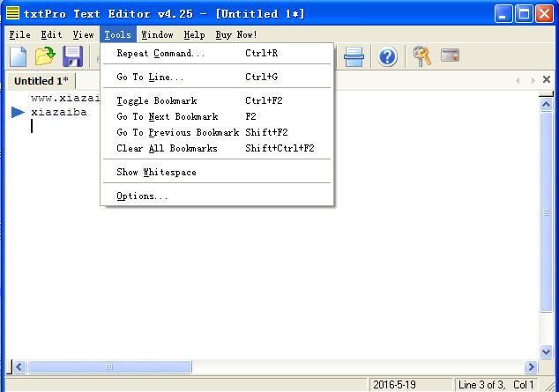The image size is (559, 392).
Task: Toggle Show Whitespace option
Action: tap(217, 172)
